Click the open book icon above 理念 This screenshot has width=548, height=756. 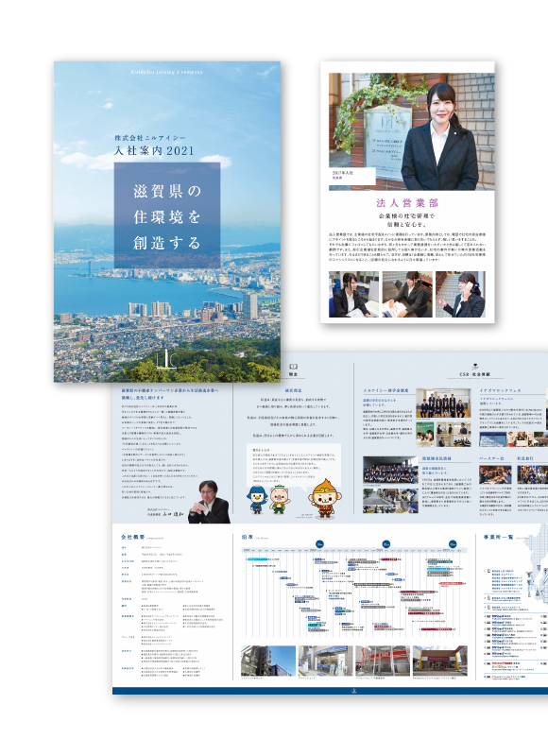tap(293, 367)
